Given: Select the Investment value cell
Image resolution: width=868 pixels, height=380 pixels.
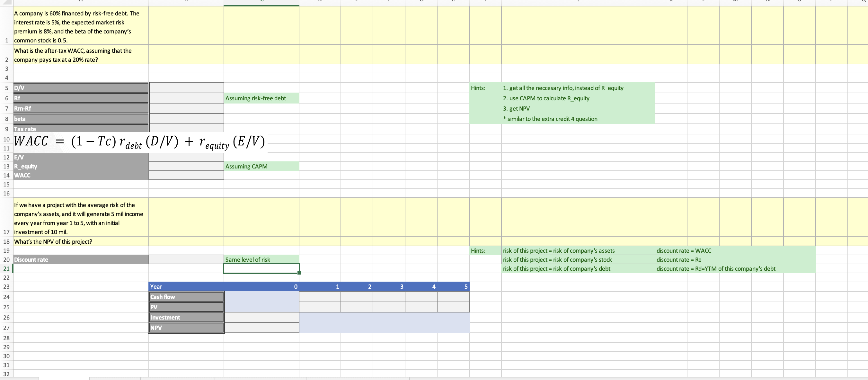Looking at the screenshot, I should (x=261, y=318).
